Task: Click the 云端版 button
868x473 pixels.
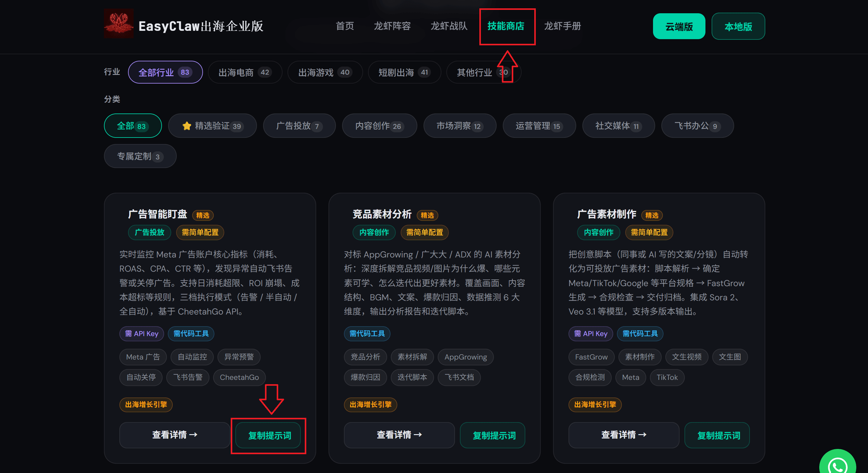Action: 679,26
